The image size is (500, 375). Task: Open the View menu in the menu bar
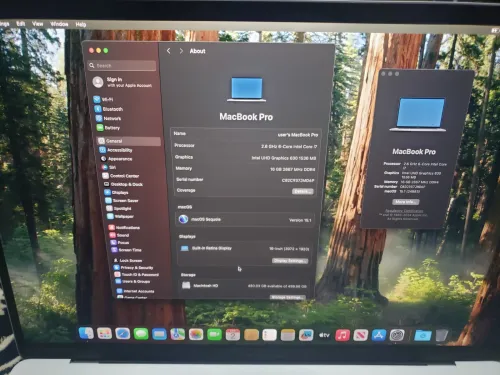(x=37, y=24)
